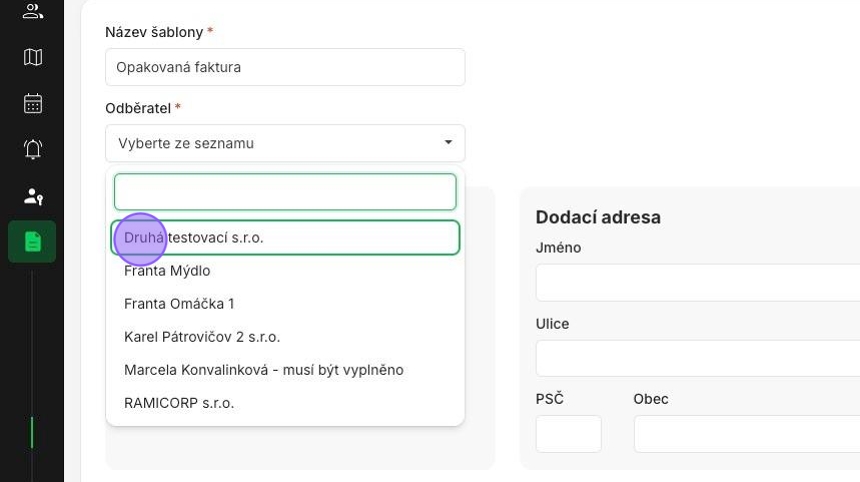This screenshot has width=860, height=482.
Task: Open the user permissions key icon
Action: click(x=33, y=196)
